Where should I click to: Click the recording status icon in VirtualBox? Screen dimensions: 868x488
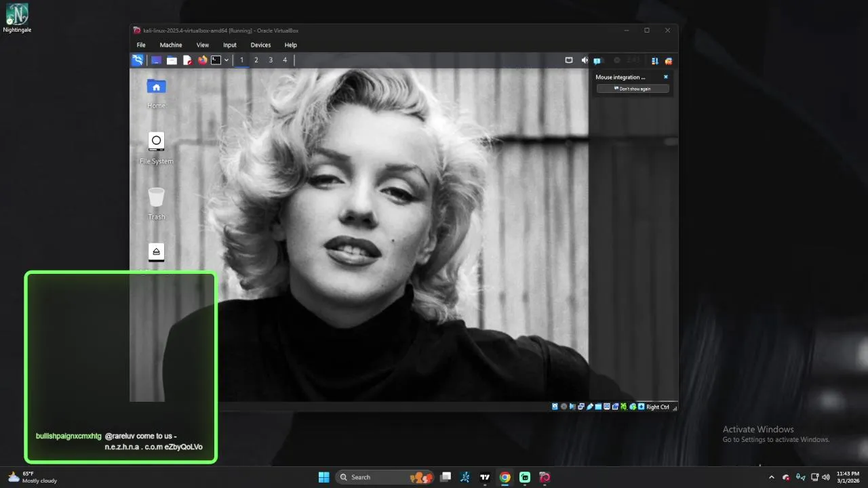click(x=616, y=407)
